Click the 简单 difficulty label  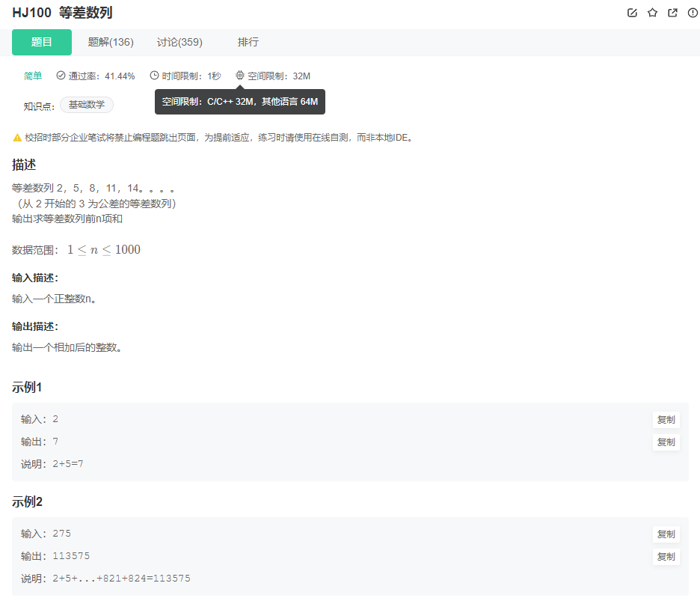33,76
